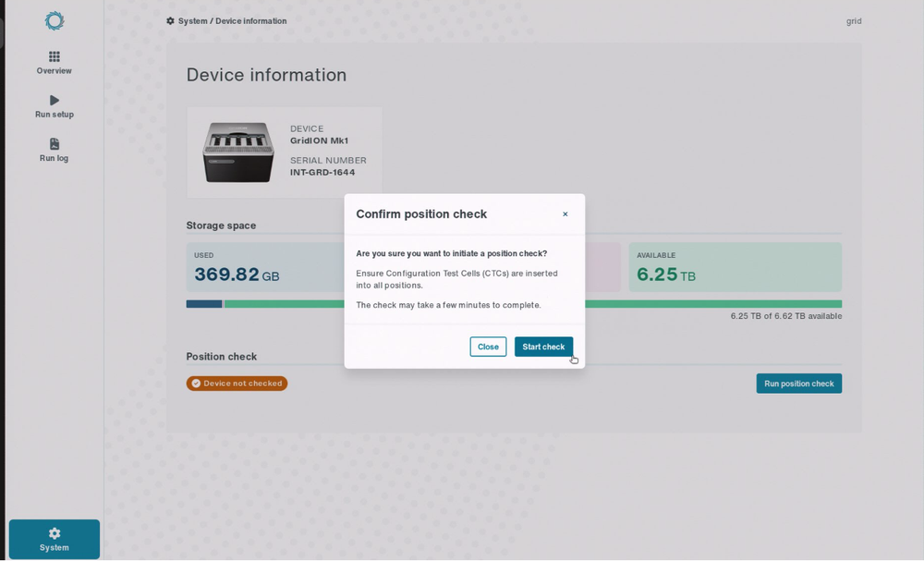The image size is (924, 561).
Task: Select the System gear tab
Action: (55, 539)
